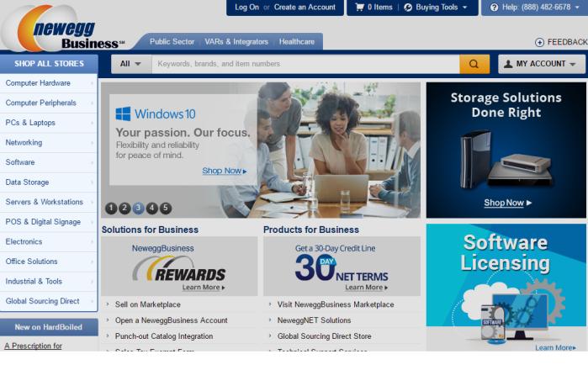Switch to carousel slide 5
Image resolution: width=588 pixels, height=391 pixels.
(166, 208)
